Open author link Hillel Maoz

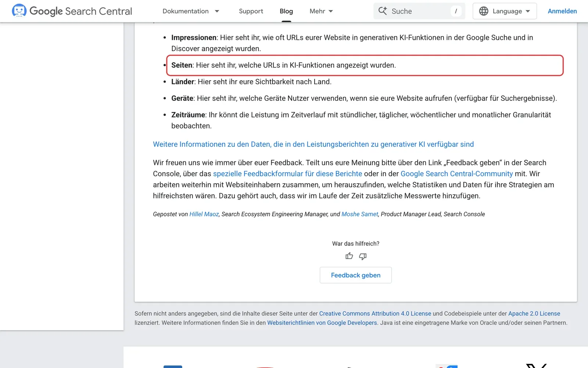coord(204,214)
